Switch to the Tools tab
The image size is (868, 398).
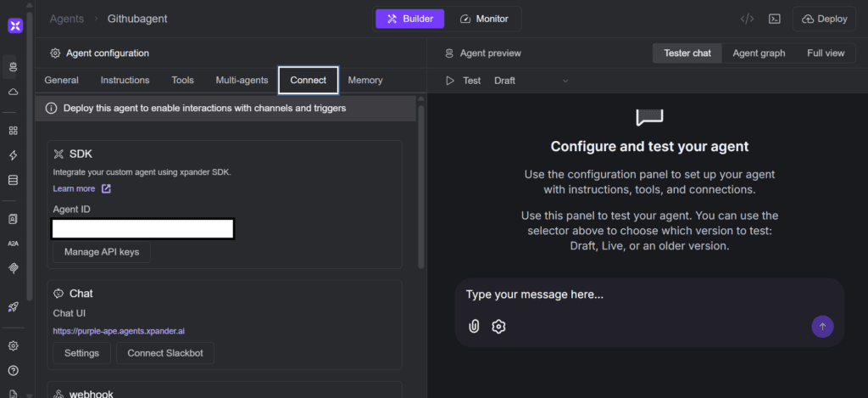[x=183, y=81]
